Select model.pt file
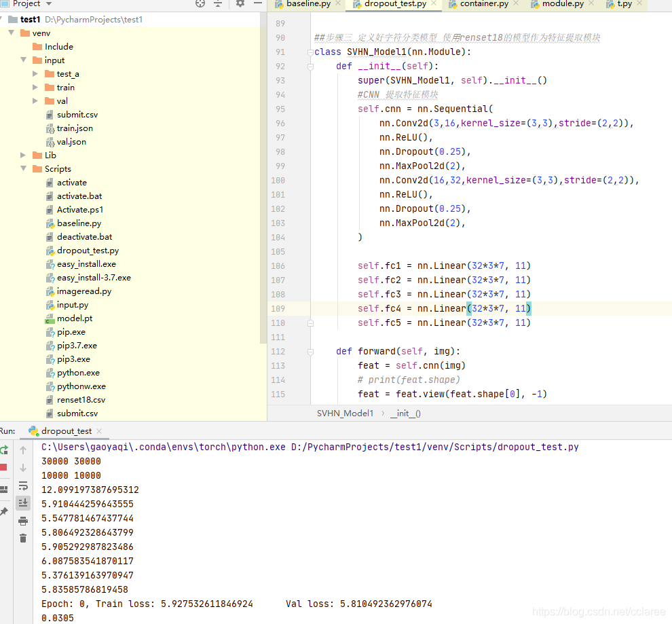Image resolution: width=672 pixels, height=624 pixels. 75,318
